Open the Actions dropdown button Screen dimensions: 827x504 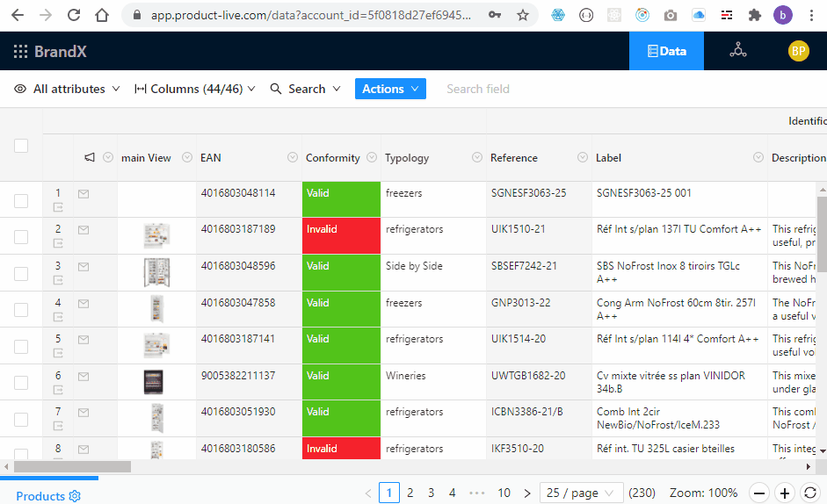(390, 89)
